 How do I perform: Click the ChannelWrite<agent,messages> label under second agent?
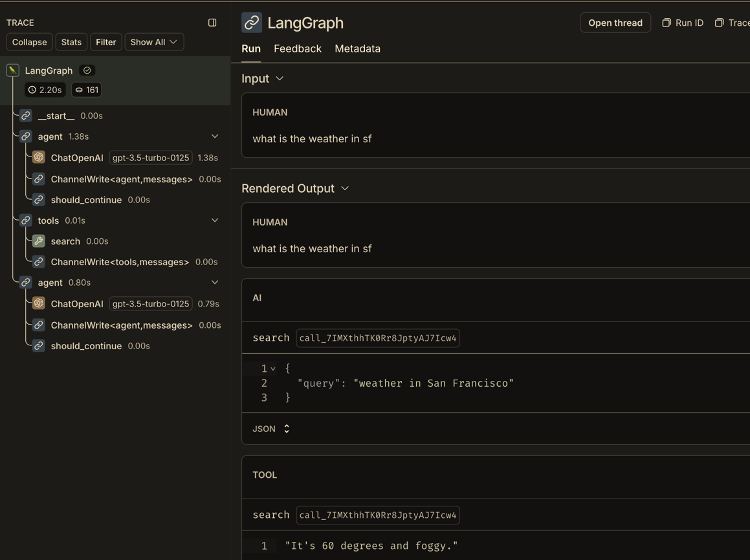point(122,325)
